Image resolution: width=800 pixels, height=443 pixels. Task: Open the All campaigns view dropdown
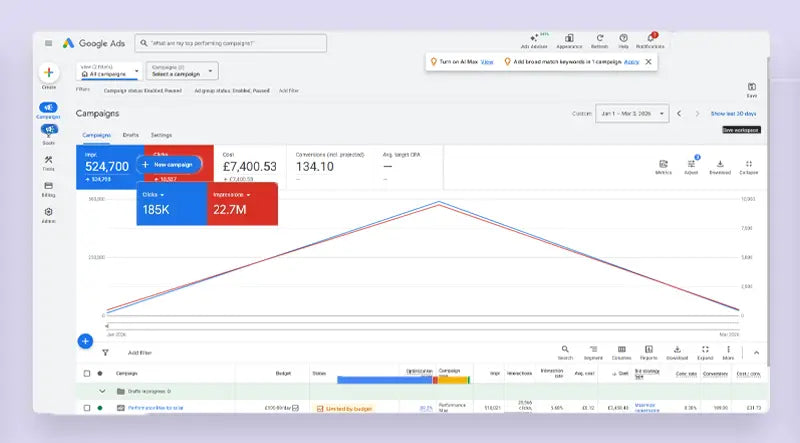[x=109, y=71]
